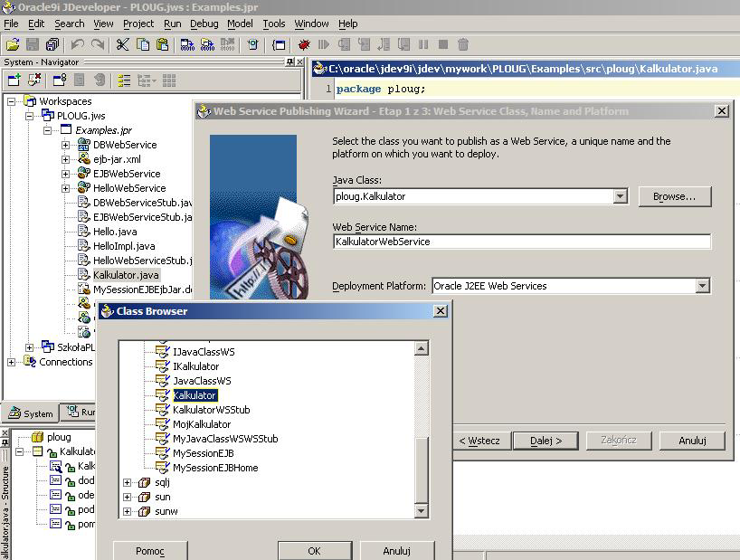Click the Paste clipboard icon
The width and height of the screenshot is (740, 560).
[162, 44]
